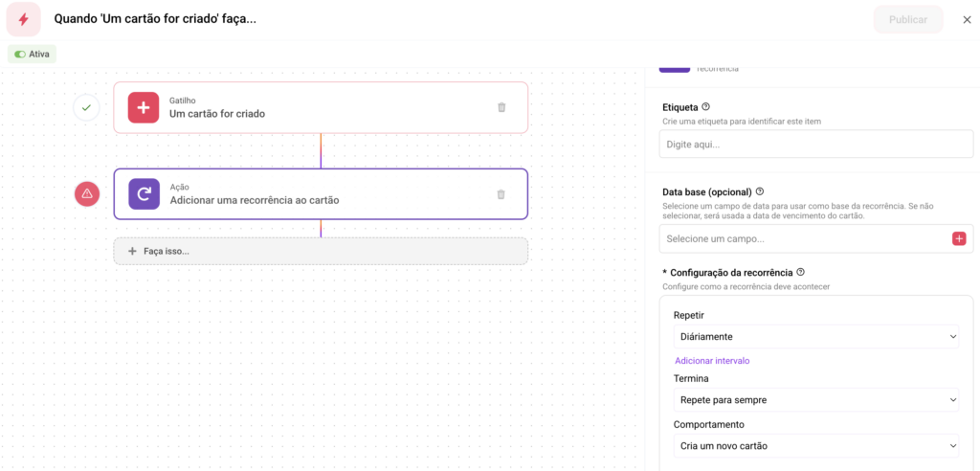Open the Comportamento dropdown
Screen dimensions: 980x471
(x=815, y=445)
